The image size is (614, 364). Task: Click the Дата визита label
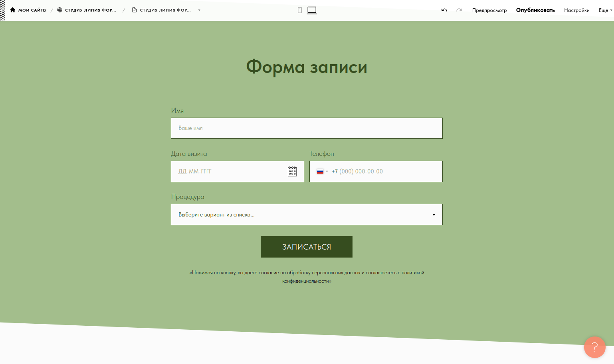pyautogui.click(x=189, y=153)
